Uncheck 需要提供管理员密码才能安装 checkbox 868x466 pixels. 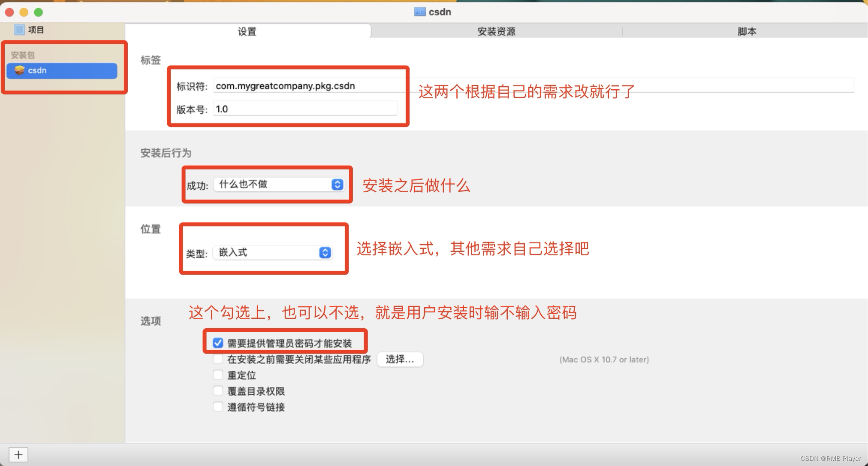click(x=218, y=343)
